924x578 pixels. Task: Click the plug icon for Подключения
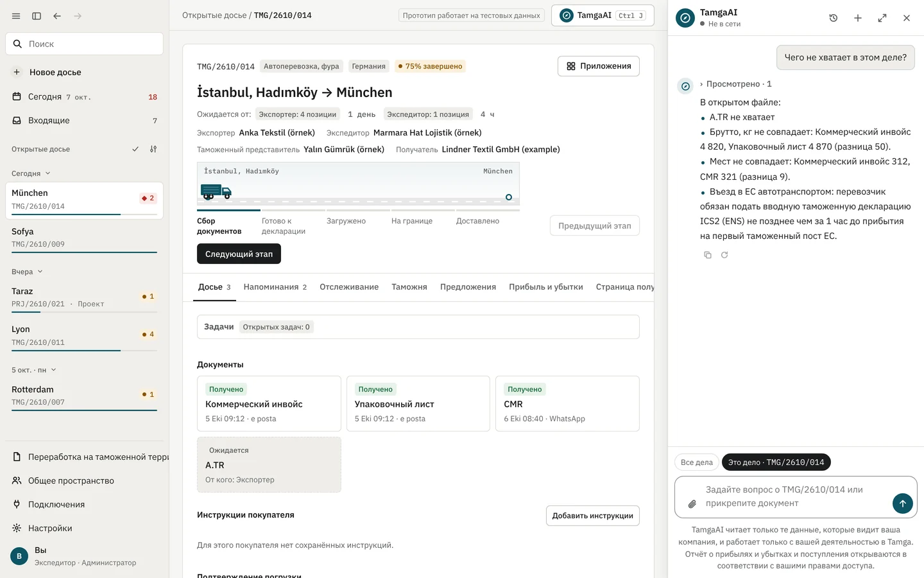coord(17,504)
